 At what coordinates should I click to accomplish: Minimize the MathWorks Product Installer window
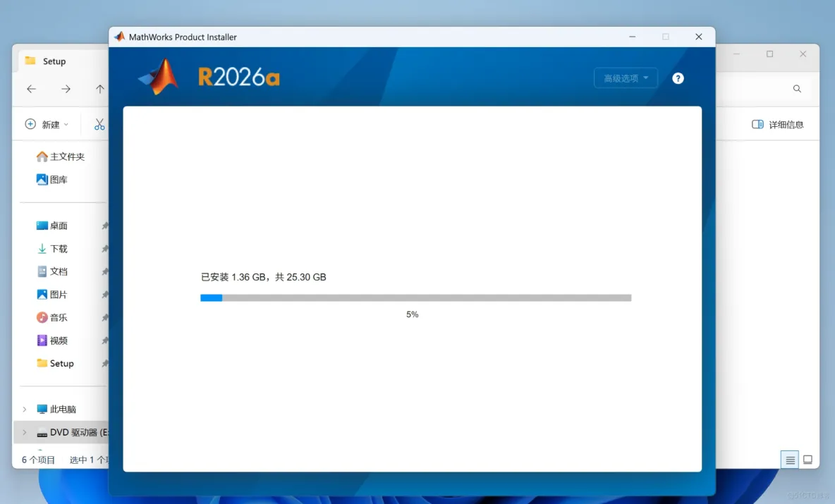(x=632, y=37)
